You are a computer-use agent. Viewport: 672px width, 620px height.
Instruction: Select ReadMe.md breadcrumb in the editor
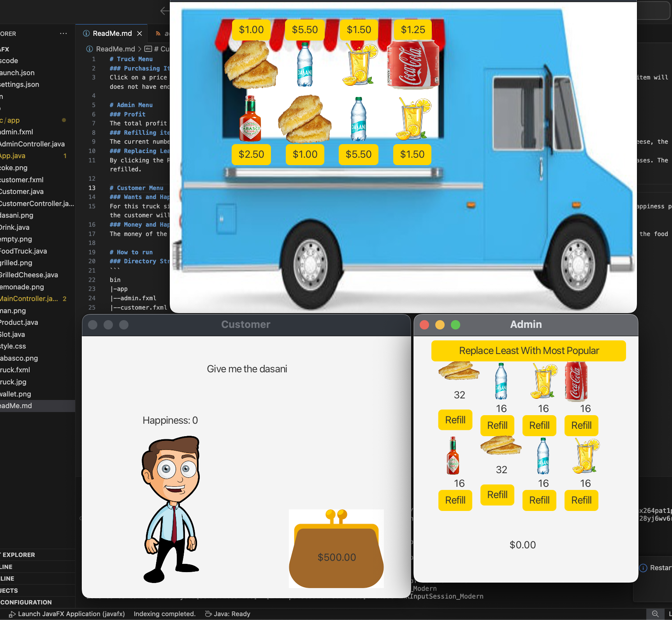pos(115,49)
